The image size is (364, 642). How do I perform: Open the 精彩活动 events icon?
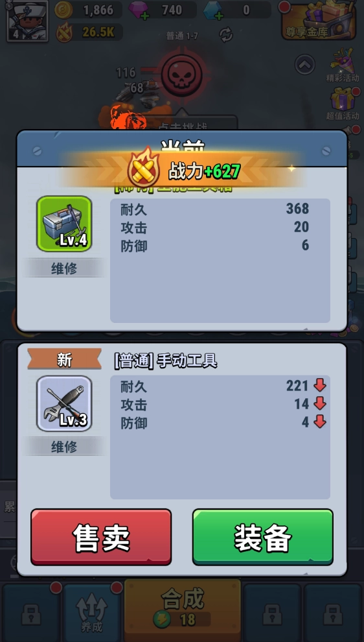pyautogui.click(x=343, y=65)
